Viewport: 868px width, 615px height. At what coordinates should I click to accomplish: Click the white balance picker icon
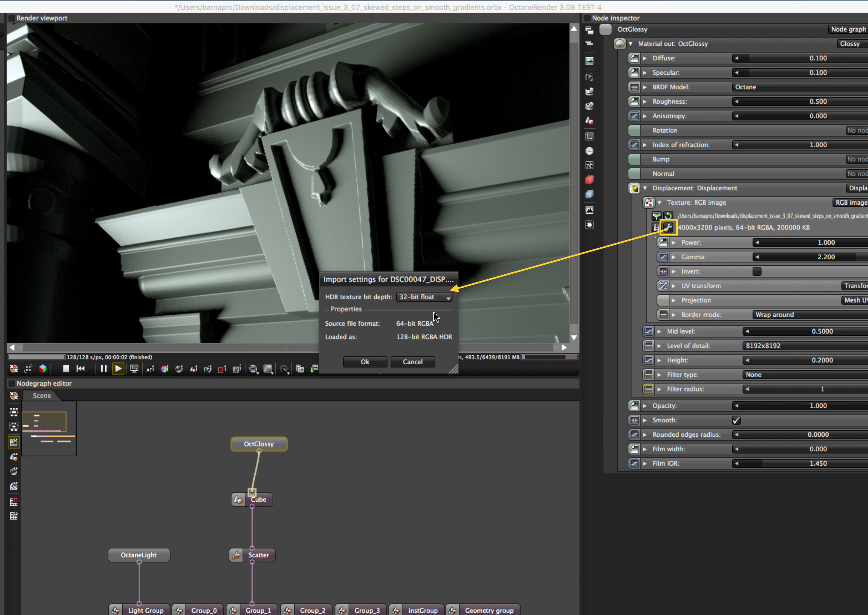pos(164,369)
